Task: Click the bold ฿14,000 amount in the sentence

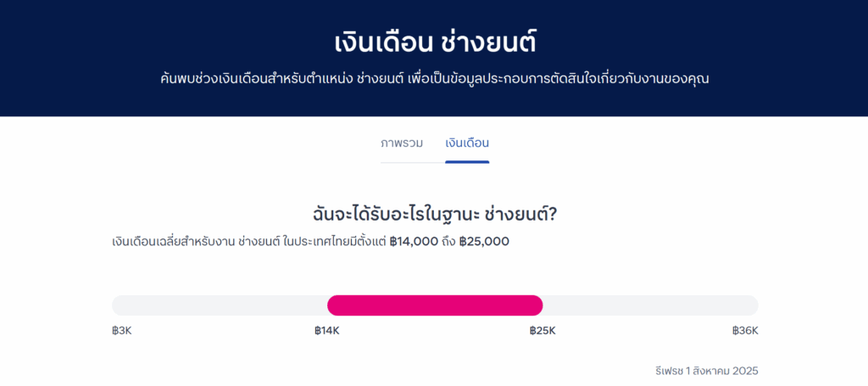Action: coord(413,242)
